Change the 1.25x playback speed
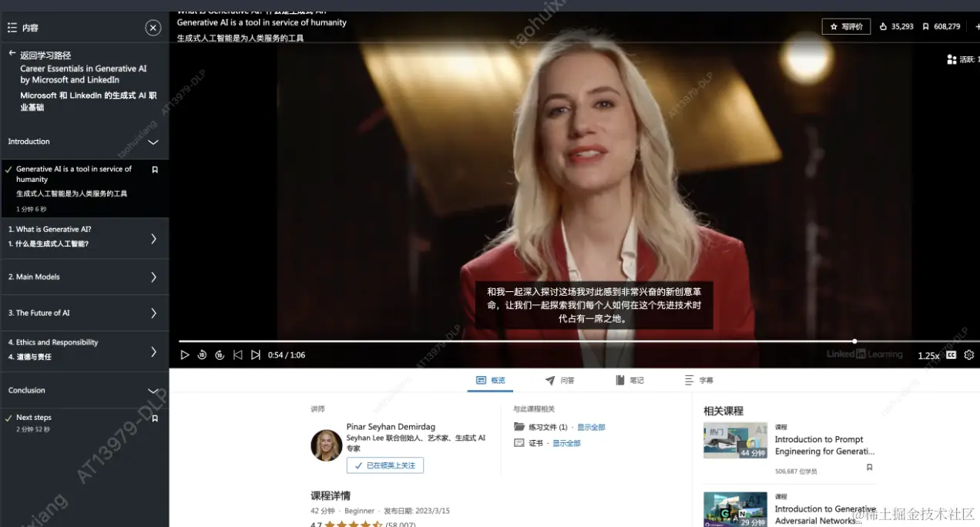Screen dimensions: 980x527 928,356
